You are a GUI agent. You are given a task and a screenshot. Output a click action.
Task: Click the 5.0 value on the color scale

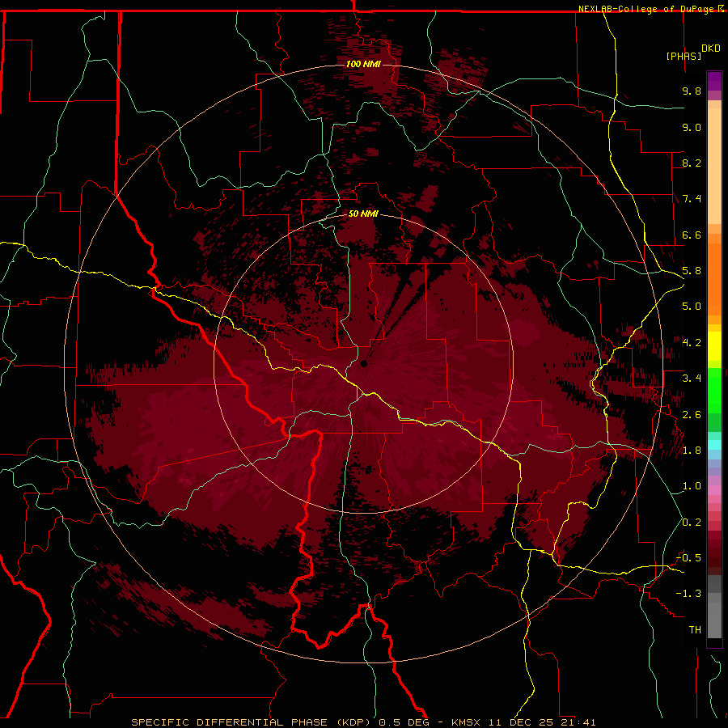(x=692, y=307)
